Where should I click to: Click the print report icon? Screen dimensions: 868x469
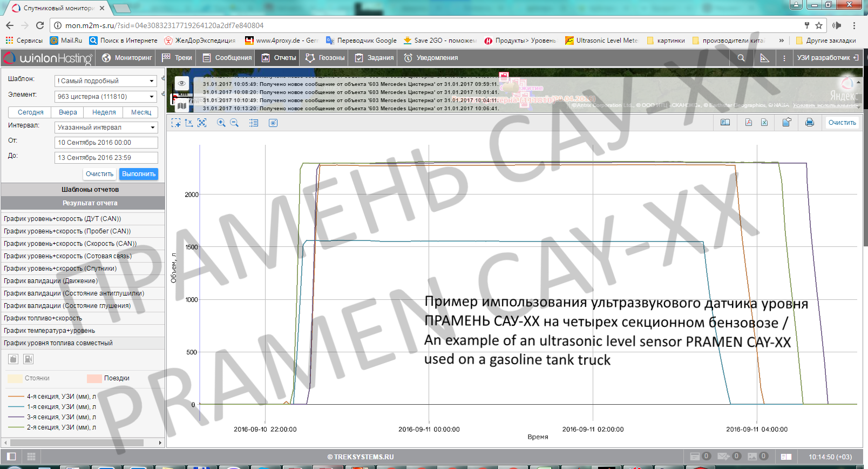[x=809, y=123]
